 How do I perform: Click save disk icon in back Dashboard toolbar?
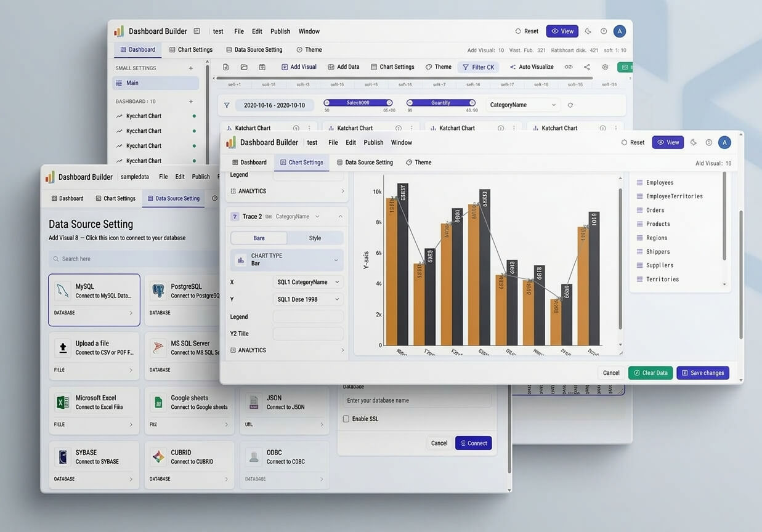click(x=262, y=67)
